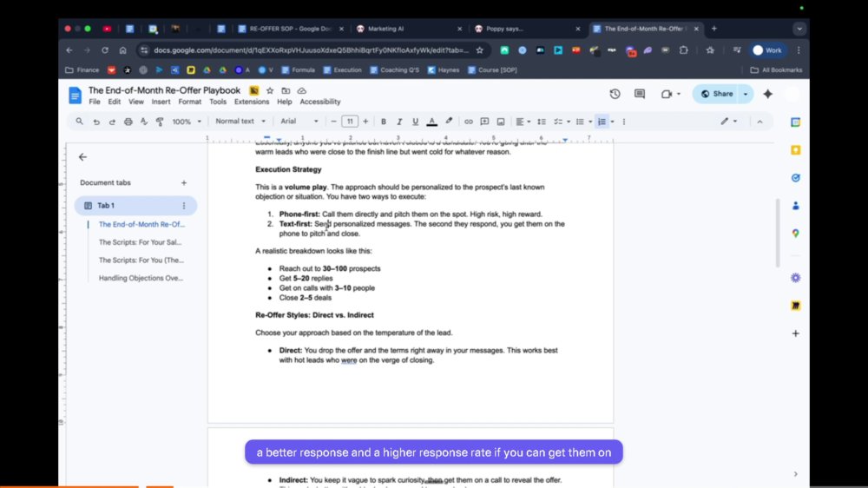This screenshot has width=868, height=488.
Task: Jump to The Scripts: For Your Sal... heading
Action: coord(140,242)
